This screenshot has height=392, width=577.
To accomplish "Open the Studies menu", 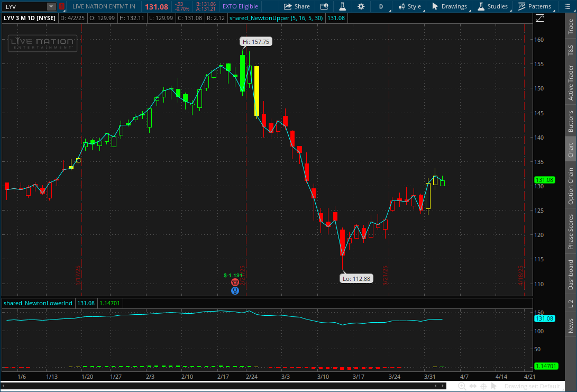I will [492, 6].
